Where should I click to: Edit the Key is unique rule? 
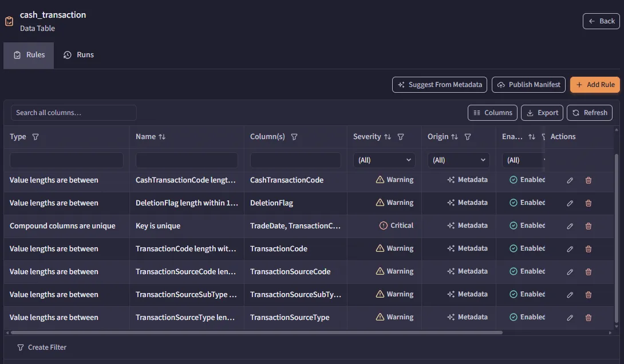[570, 226]
